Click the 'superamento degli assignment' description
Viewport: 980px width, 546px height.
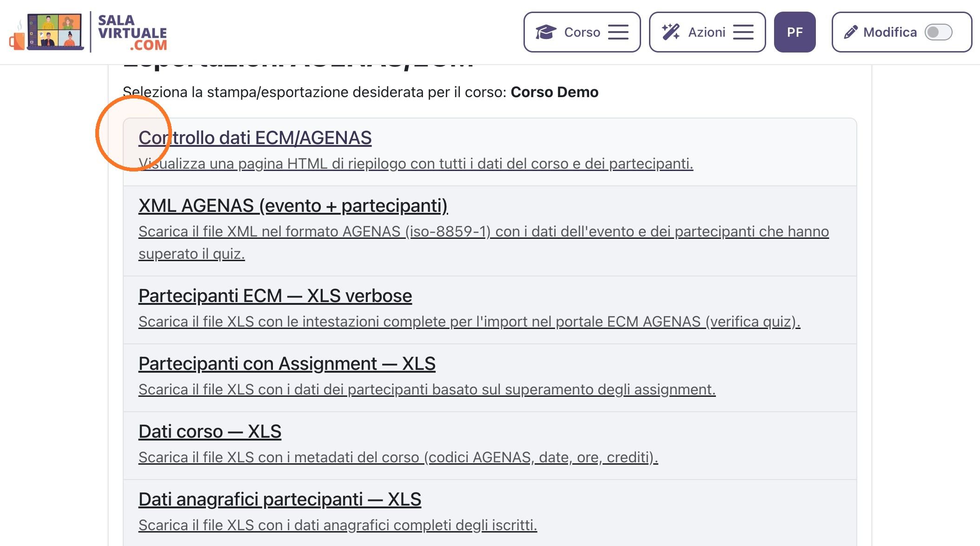click(x=427, y=389)
